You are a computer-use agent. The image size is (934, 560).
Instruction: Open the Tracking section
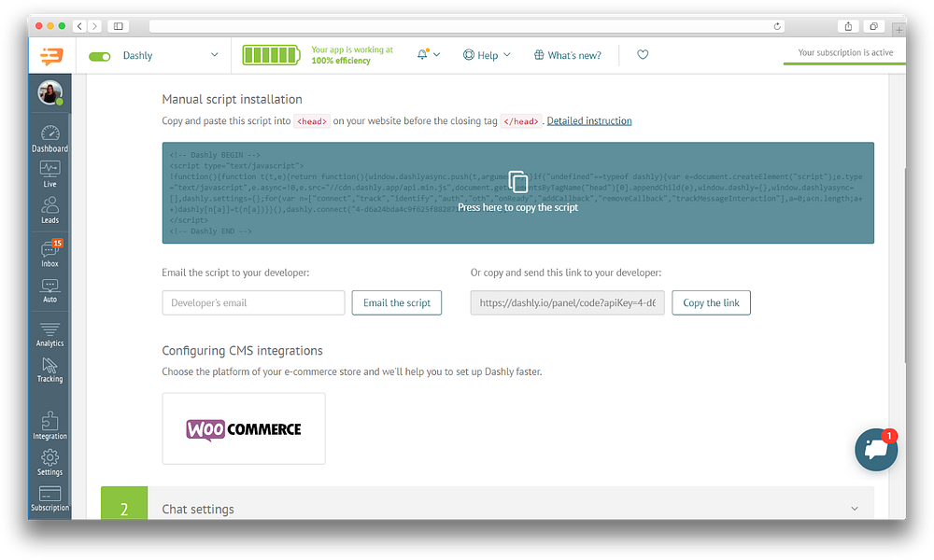tap(50, 370)
